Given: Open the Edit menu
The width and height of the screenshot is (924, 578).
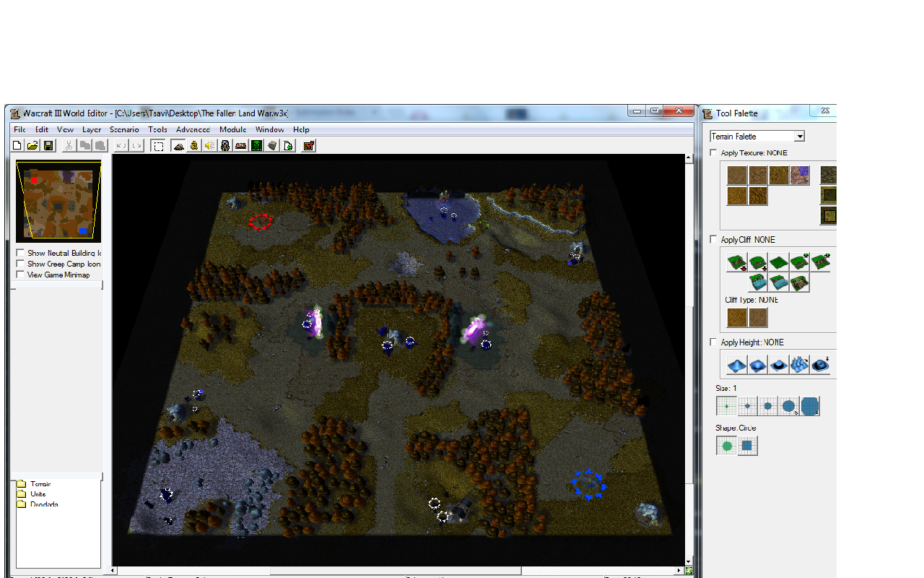Looking at the screenshot, I should pyautogui.click(x=42, y=130).
